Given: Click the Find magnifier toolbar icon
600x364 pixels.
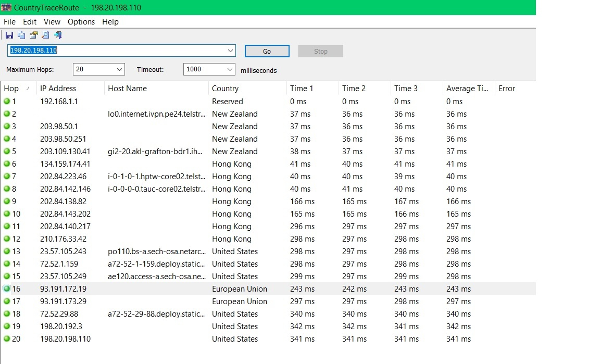Looking at the screenshot, I should (45, 35).
